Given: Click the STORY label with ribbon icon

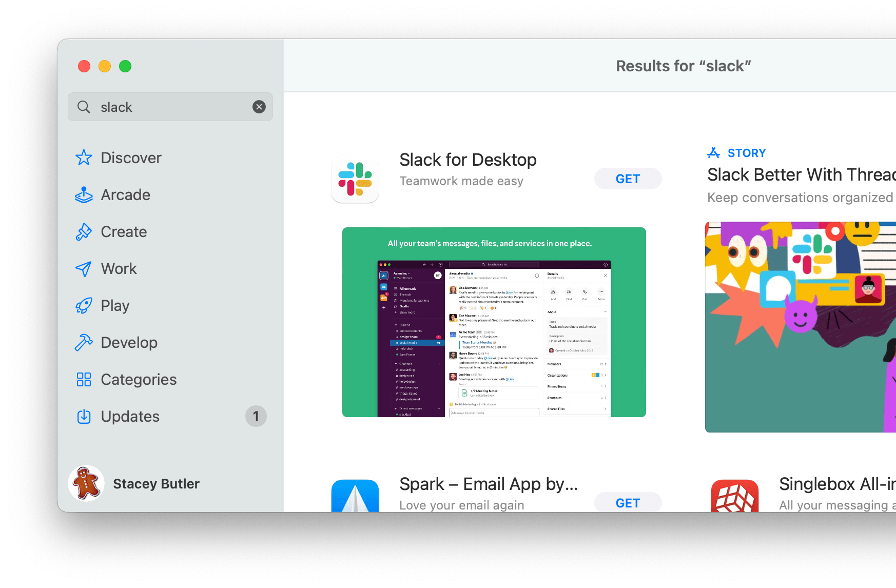Looking at the screenshot, I should click(x=736, y=152).
